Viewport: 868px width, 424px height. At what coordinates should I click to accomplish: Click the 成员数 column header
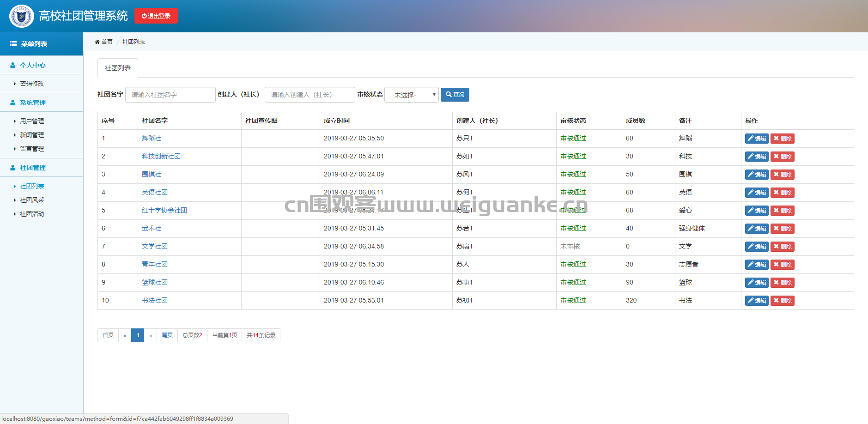point(636,121)
